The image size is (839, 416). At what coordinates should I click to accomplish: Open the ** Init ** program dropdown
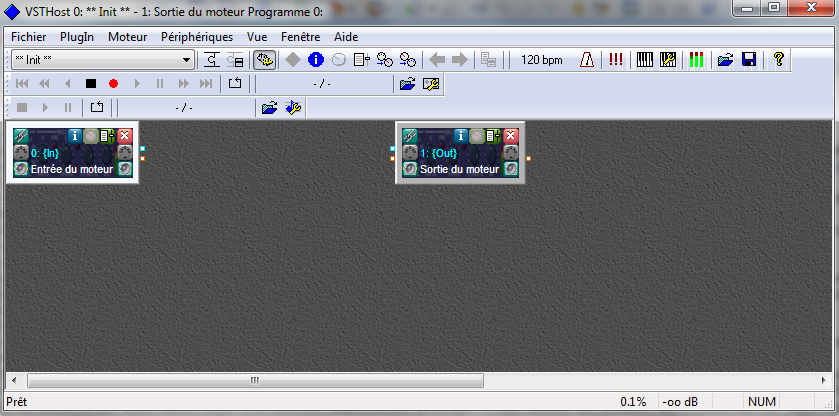102,60
